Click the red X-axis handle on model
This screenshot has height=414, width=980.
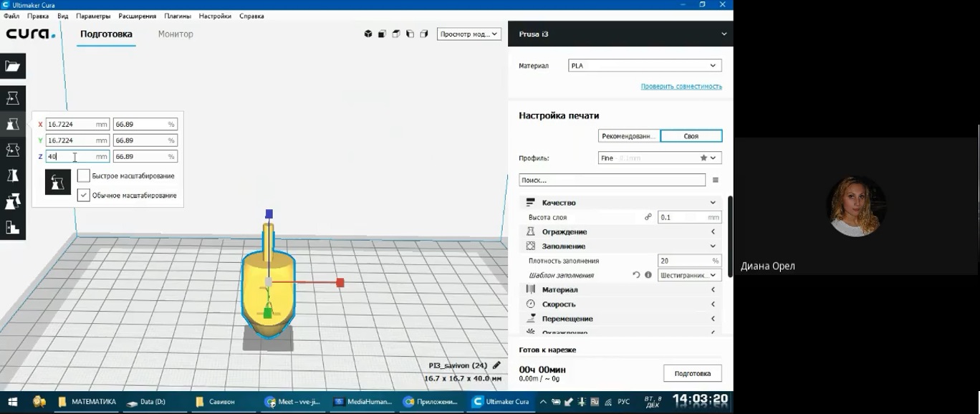point(340,283)
